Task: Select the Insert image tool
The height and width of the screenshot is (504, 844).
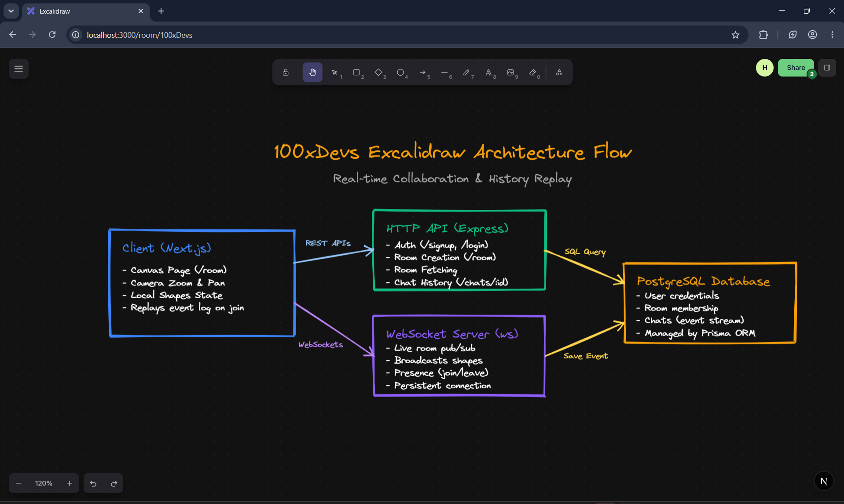Action: 511,73
